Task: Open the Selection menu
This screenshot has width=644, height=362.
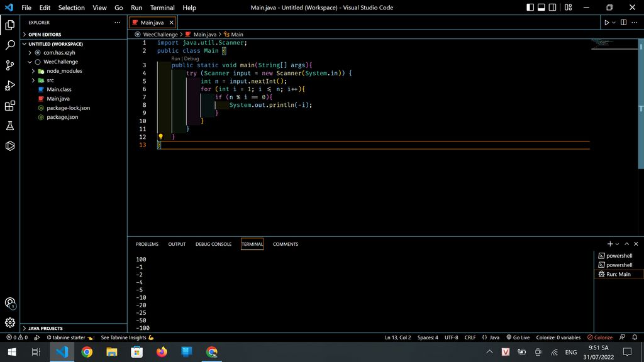Action: click(72, 8)
